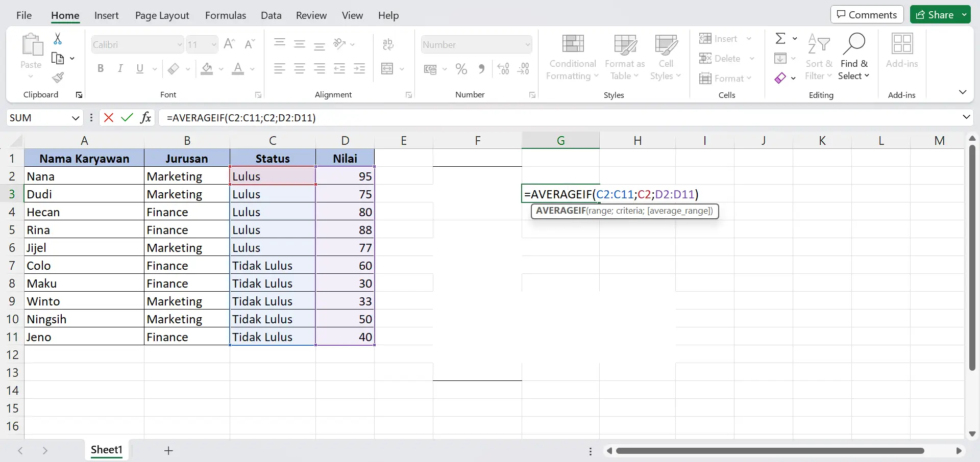Image resolution: width=980 pixels, height=462 pixels.
Task: Click the Percent Style icon
Action: (461, 69)
